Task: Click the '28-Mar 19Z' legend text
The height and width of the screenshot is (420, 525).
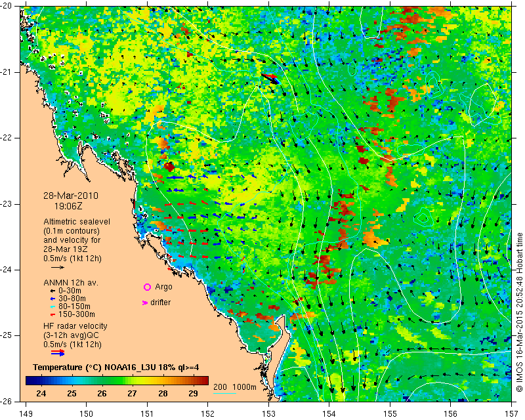Action: tap(66, 249)
